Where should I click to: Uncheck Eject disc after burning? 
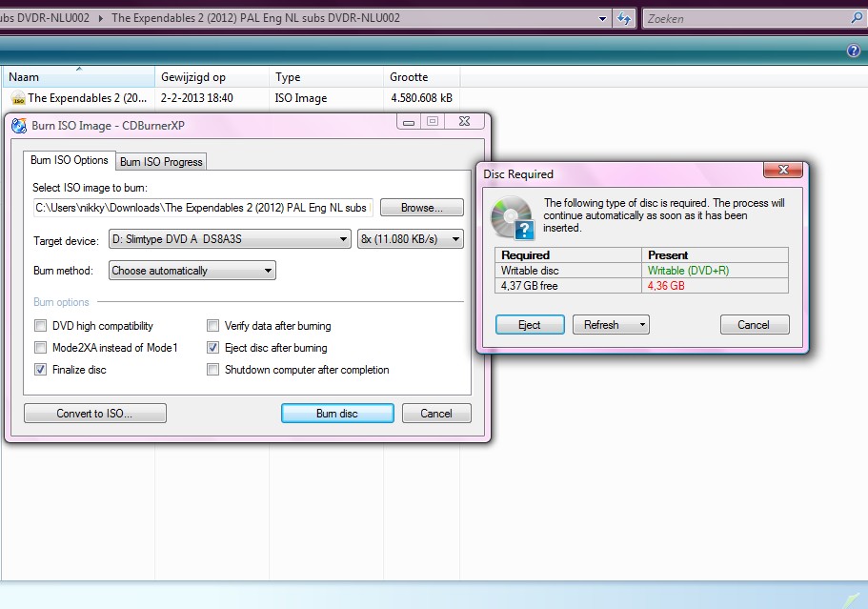[x=212, y=348]
